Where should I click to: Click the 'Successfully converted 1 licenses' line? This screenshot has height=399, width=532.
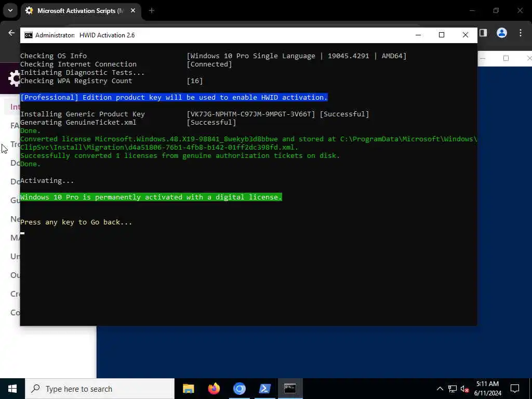coord(180,156)
